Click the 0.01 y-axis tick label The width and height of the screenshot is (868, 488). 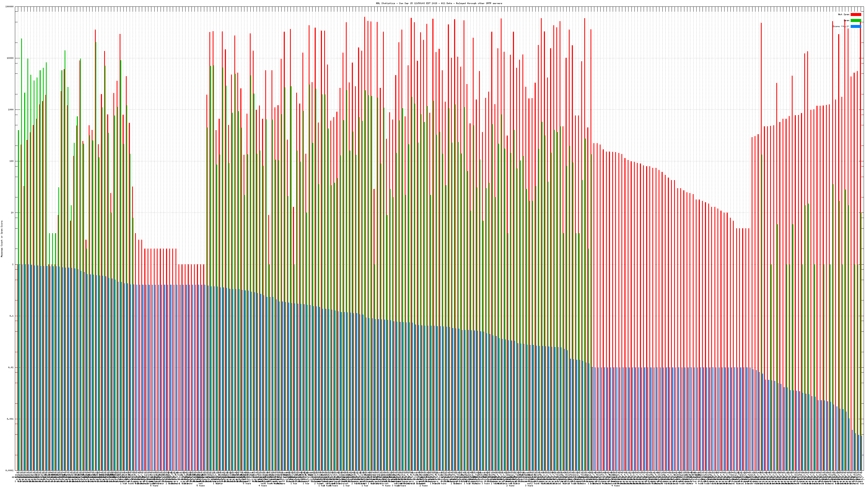pyautogui.click(x=11, y=367)
